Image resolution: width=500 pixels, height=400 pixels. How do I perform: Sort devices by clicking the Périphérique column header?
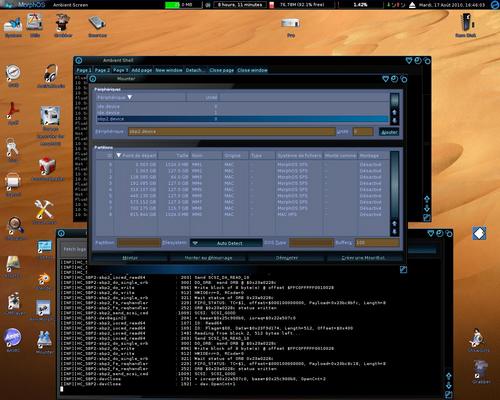141,97
